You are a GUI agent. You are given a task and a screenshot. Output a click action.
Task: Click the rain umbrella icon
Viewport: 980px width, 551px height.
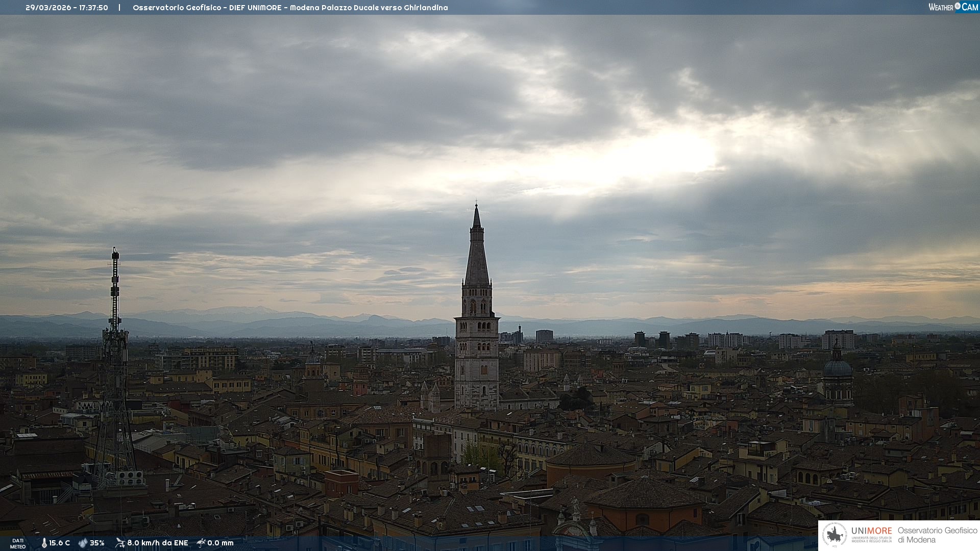point(201,543)
